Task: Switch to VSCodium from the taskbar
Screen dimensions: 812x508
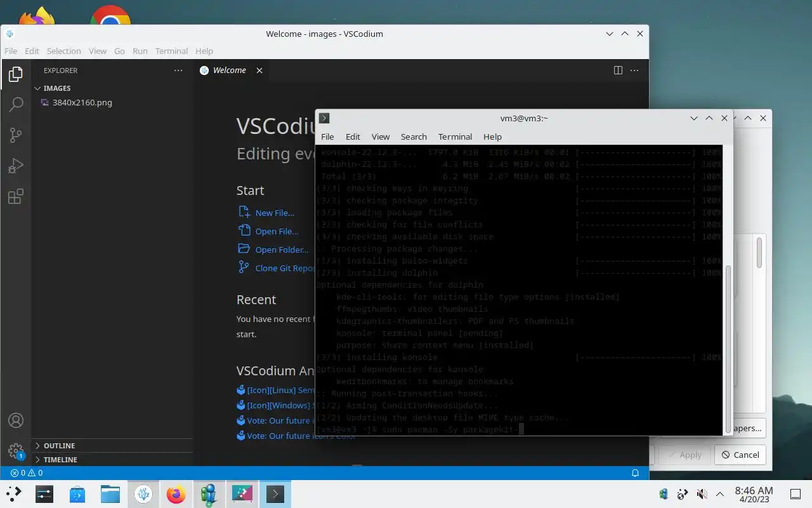Action: 143,493
